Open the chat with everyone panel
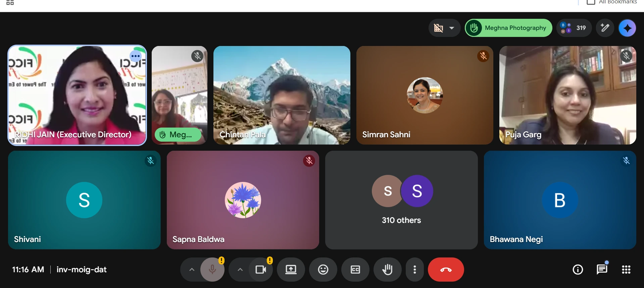 pos(602,270)
